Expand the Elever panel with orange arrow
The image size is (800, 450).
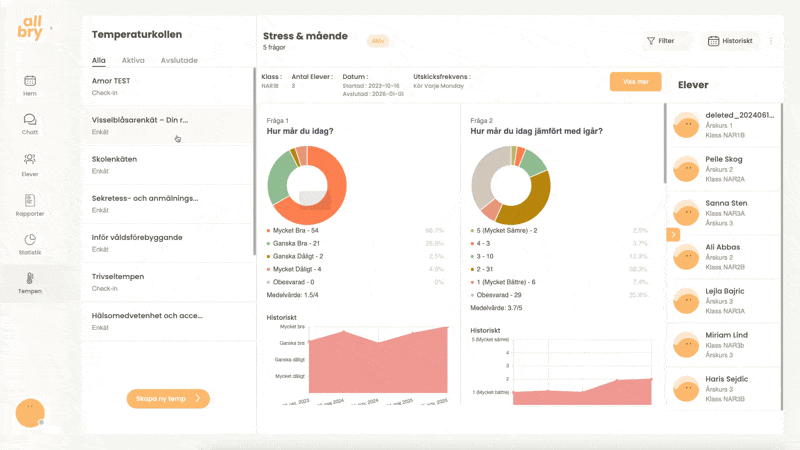coord(671,234)
